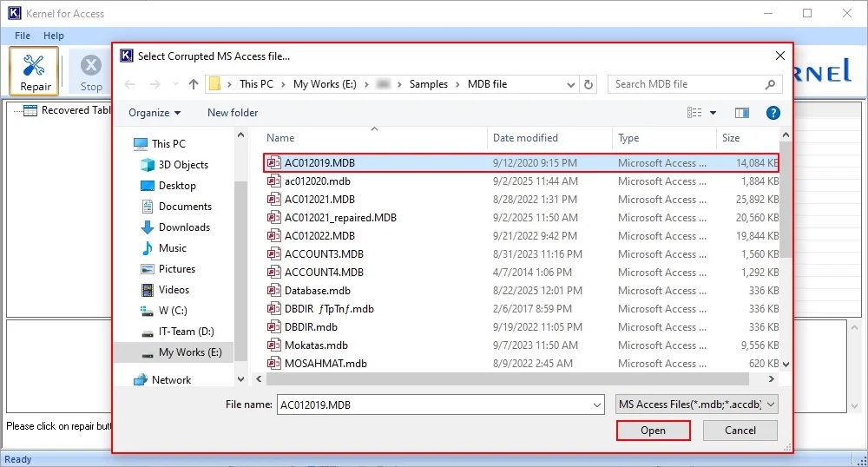The height and width of the screenshot is (467, 868).
Task: Select IT-Team (D:) drive
Action: [178, 332]
